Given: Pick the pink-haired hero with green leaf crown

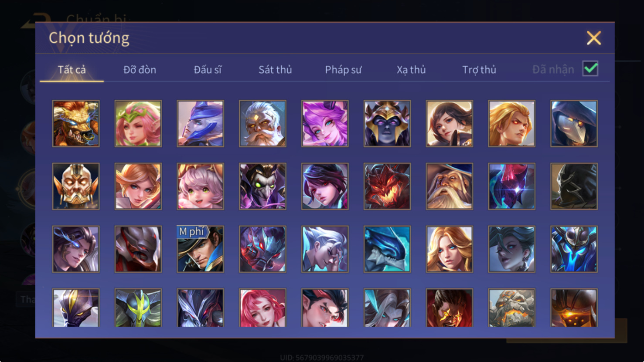Looking at the screenshot, I should point(138,124).
